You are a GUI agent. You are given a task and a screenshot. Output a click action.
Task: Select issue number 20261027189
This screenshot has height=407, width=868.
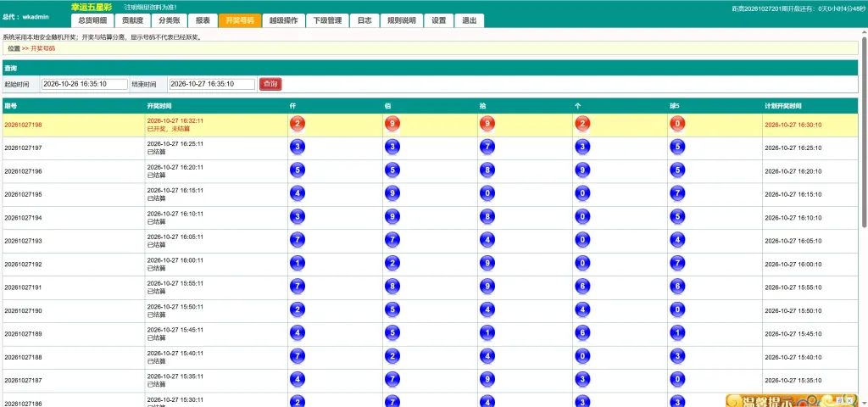click(x=23, y=334)
